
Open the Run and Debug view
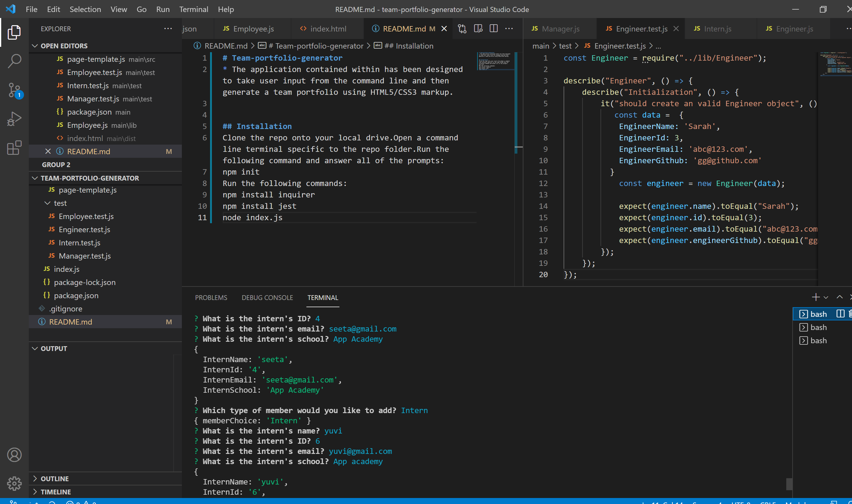coord(14,119)
